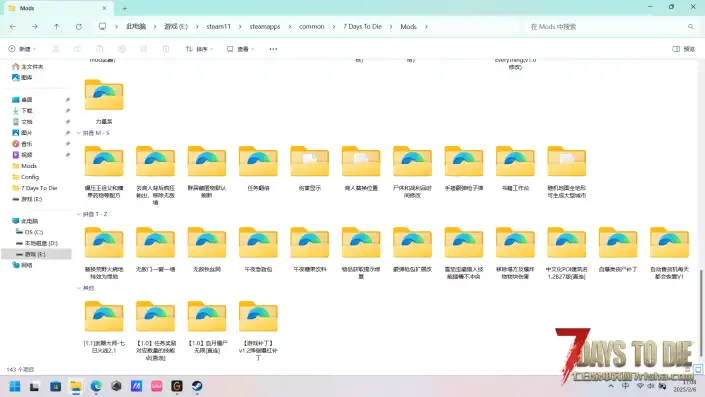Image resolution: width=705 pixels, height=397 pixels.
Task: Open Mods shortcut in sidebar
Action: click(x=25, y=166)
